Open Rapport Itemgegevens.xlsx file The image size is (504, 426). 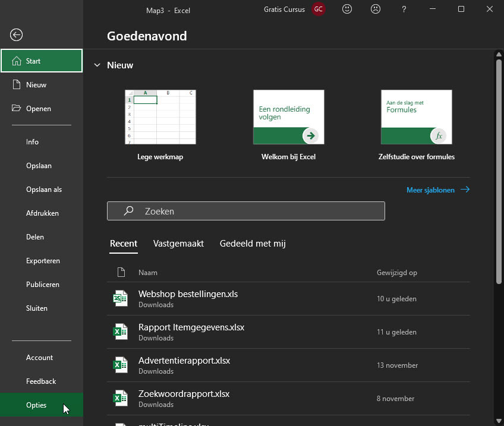tap(288, 332)
